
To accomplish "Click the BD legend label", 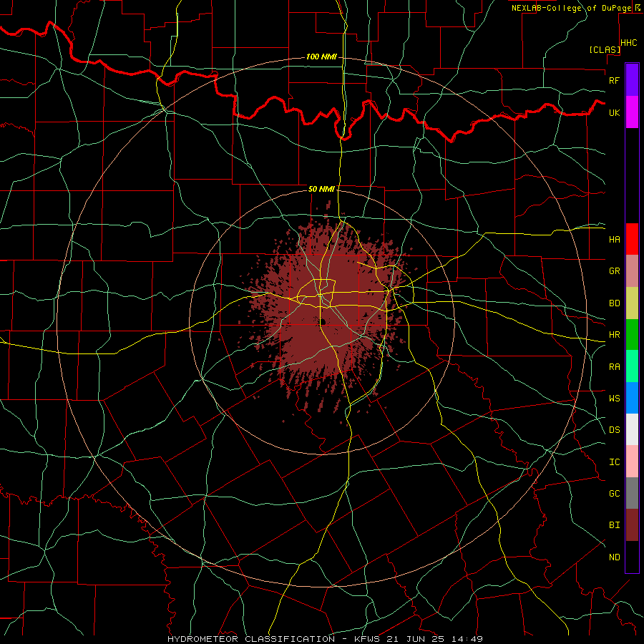I will click(x=614, y=303).
